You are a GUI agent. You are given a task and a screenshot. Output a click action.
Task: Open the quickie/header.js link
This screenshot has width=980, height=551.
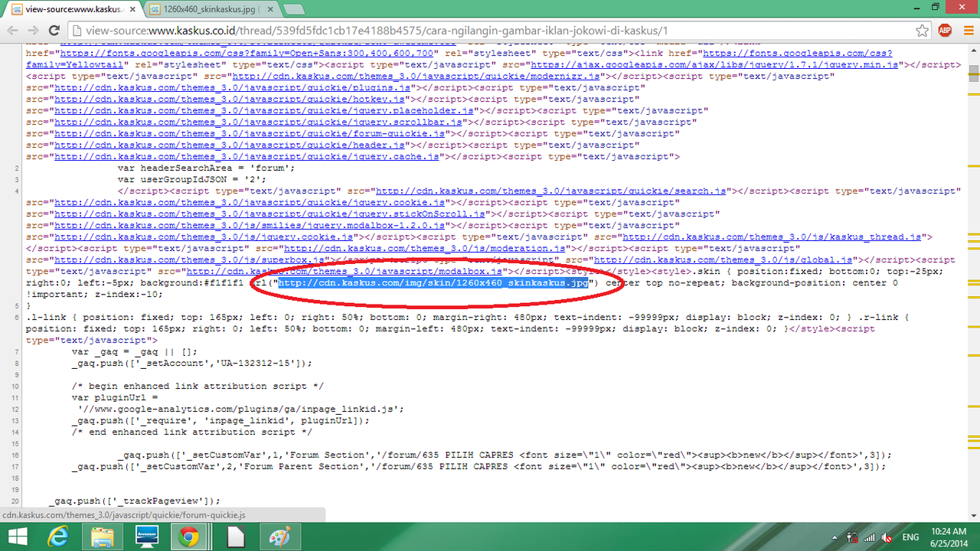[229, 145]
